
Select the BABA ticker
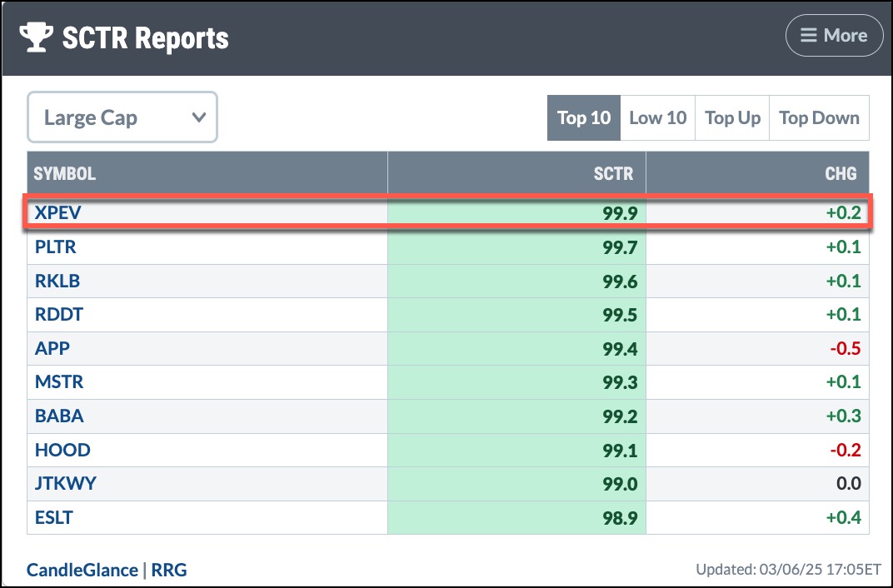click(x=59, y=416)
